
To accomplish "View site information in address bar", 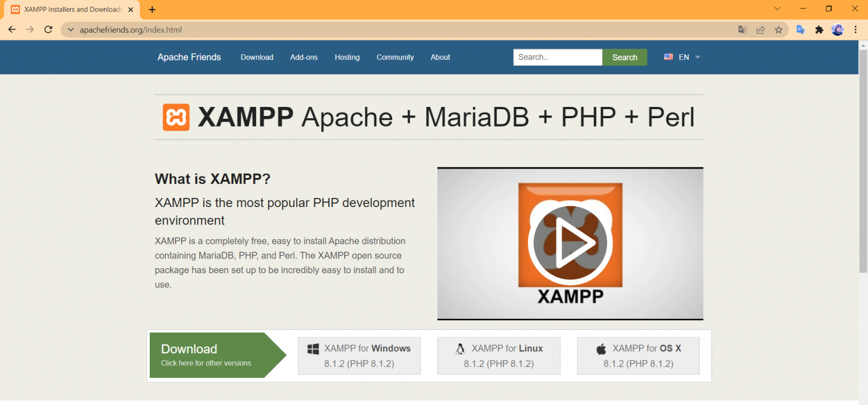I will tap(71, 30).
